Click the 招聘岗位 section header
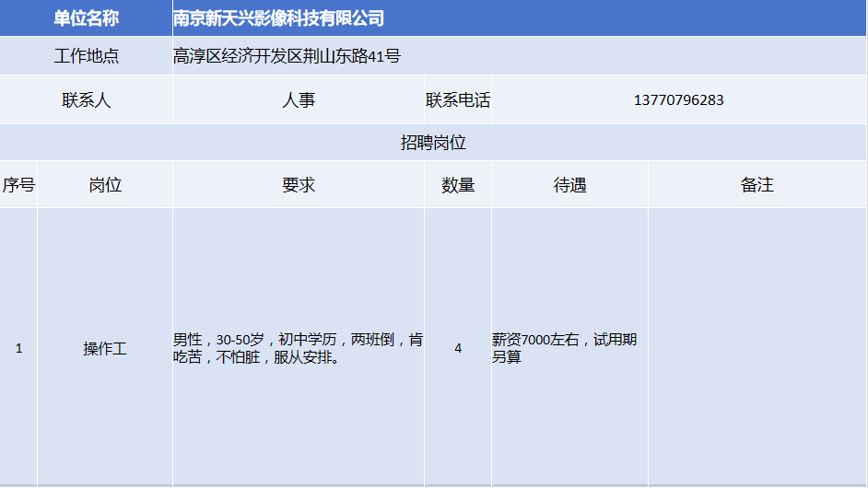 pyautogui.click(x=433, y=143)
